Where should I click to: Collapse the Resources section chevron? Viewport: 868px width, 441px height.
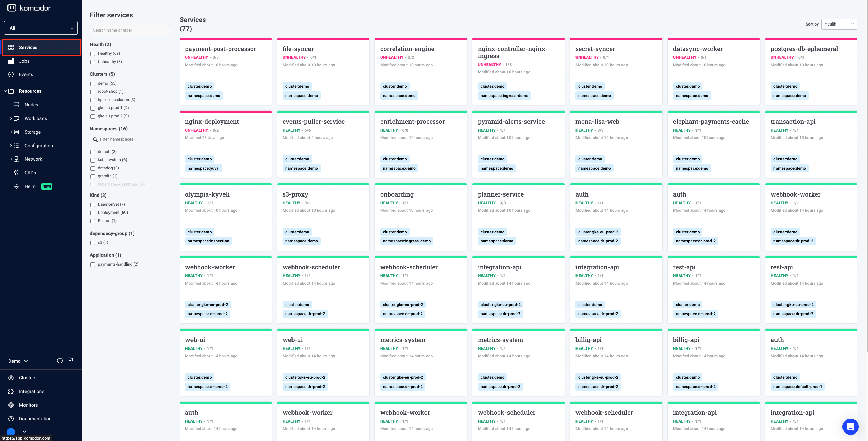(5, 91)
